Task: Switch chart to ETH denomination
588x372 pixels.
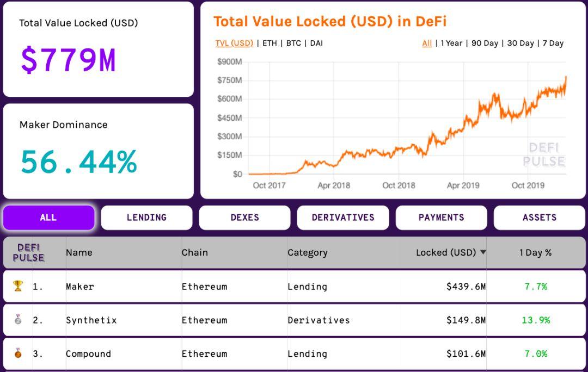Action: pyautogui.click(x=269, y=43)
